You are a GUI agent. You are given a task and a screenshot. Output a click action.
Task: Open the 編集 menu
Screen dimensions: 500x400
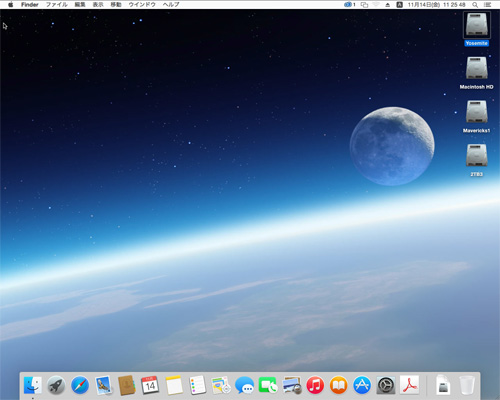pyautogui.click(x=80, y=5)
